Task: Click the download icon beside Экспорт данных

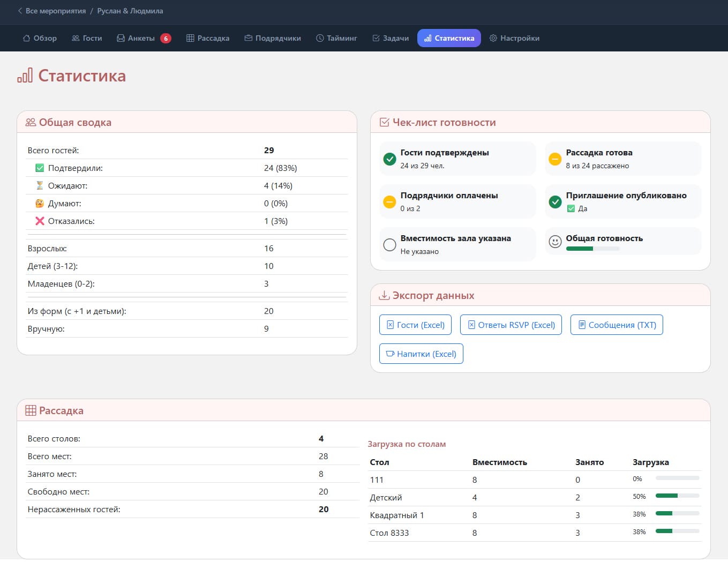Action: (384, 295)
